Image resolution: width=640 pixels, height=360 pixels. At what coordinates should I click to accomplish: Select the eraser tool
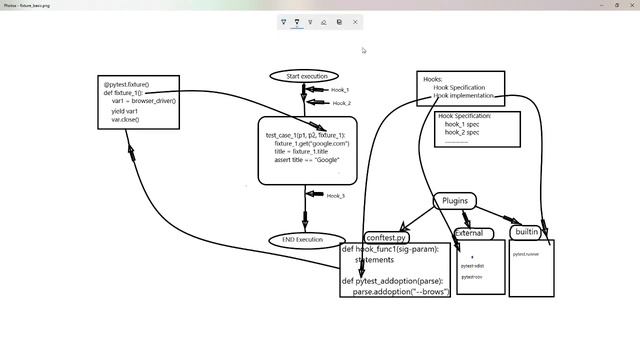click(x=324, y=22)
